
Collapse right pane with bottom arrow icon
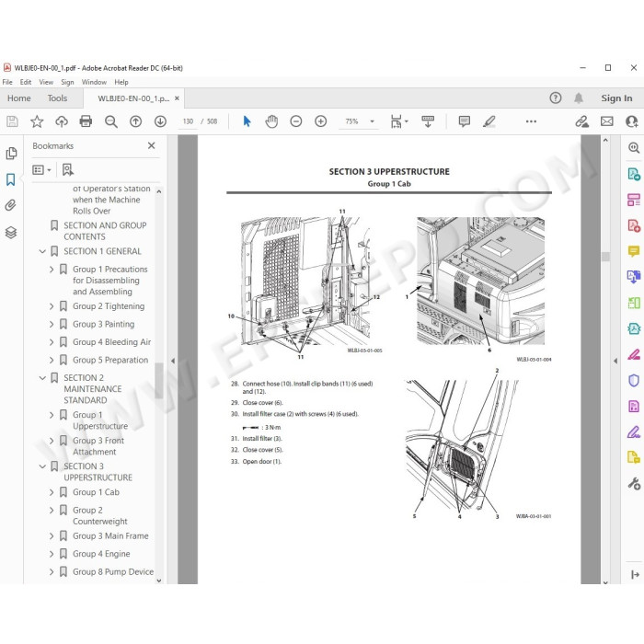tap(634, 574)
